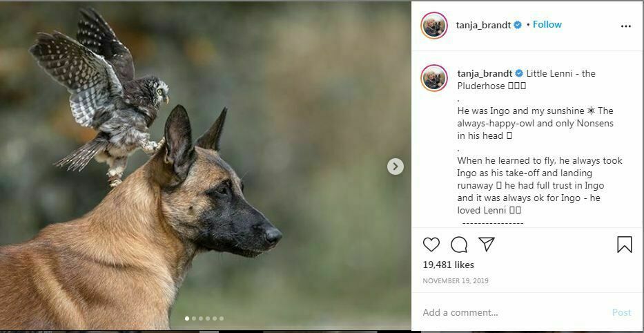Click the verified badge in the post header
This screenshot has width=644, height=333.
point(518,25)
